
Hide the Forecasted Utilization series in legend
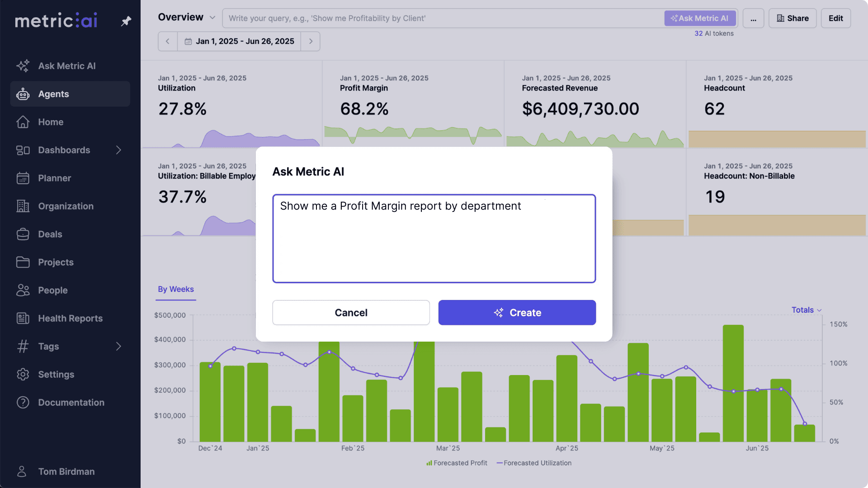tap(534, 463)
